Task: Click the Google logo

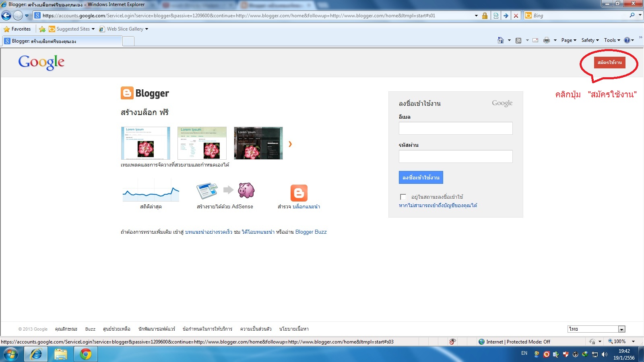Action: click(x=41, y=62)
